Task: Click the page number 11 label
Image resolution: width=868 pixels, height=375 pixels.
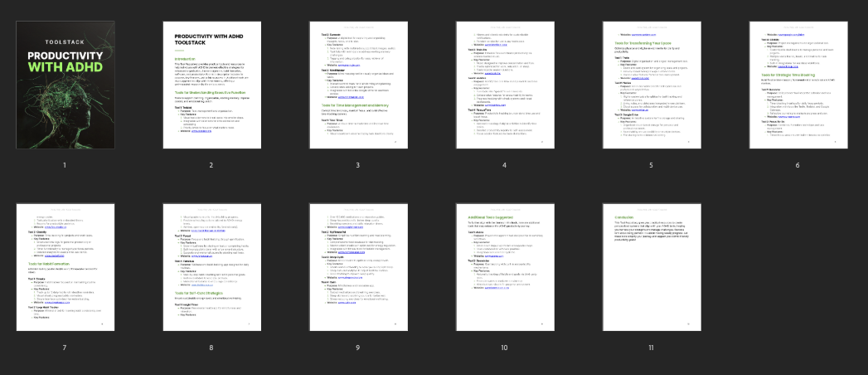Action: pyautogui.click(x=651, y=347)
